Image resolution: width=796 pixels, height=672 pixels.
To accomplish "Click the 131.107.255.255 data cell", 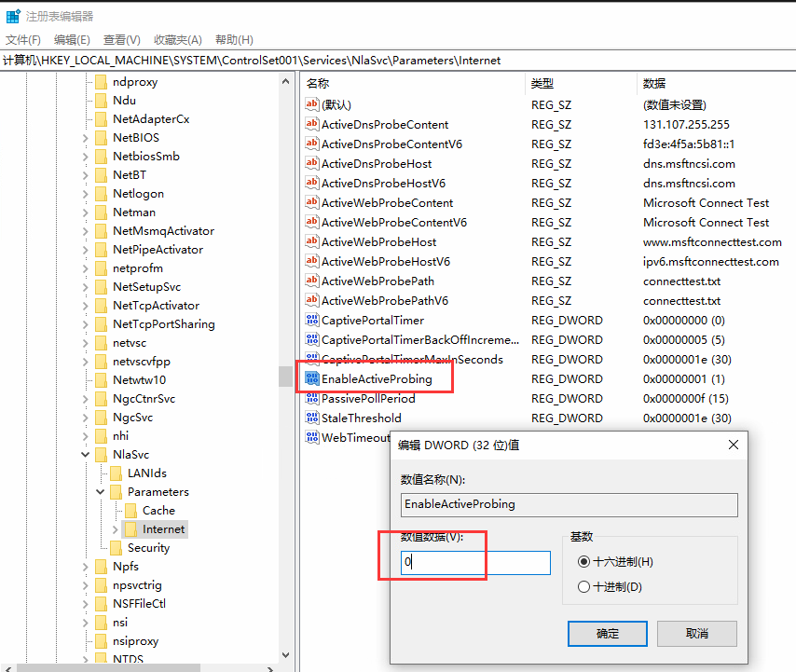I will (686, 124).
